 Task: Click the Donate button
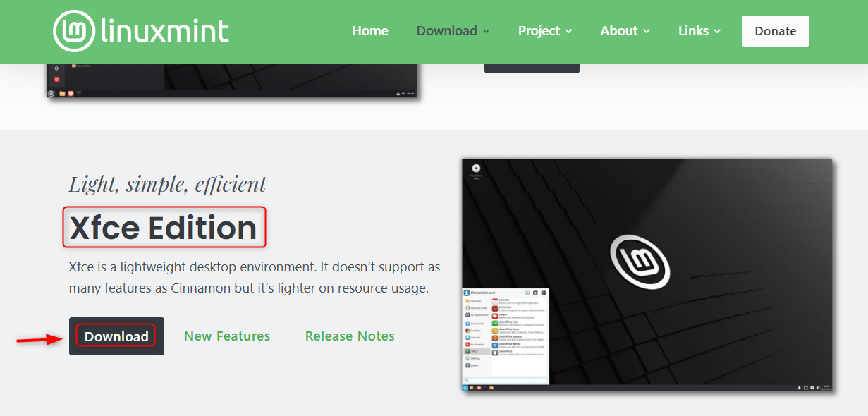tap(775, 31)
